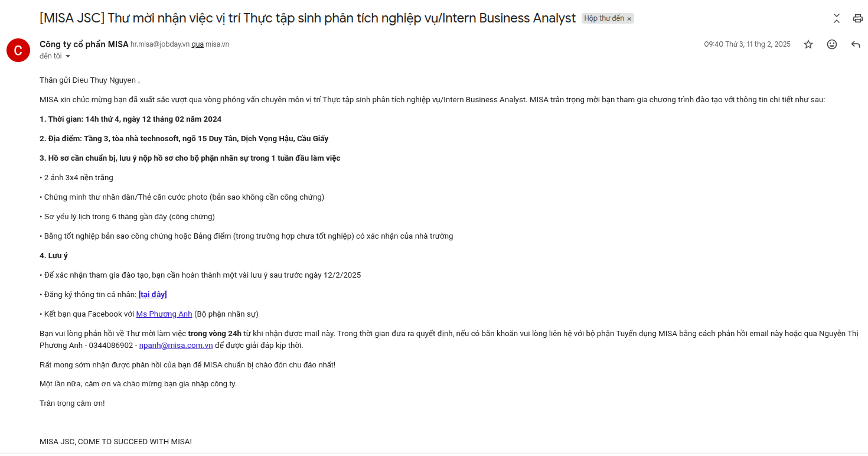Expand recipient details arrow beside "đến tôi"
Viewport: 868px width, 456px height.
click(x=68, y=57)
